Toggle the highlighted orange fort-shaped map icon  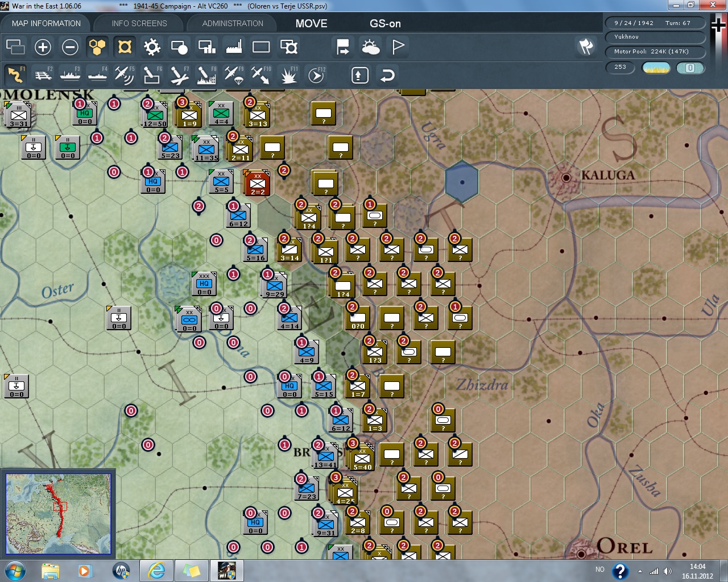point(125,47)
